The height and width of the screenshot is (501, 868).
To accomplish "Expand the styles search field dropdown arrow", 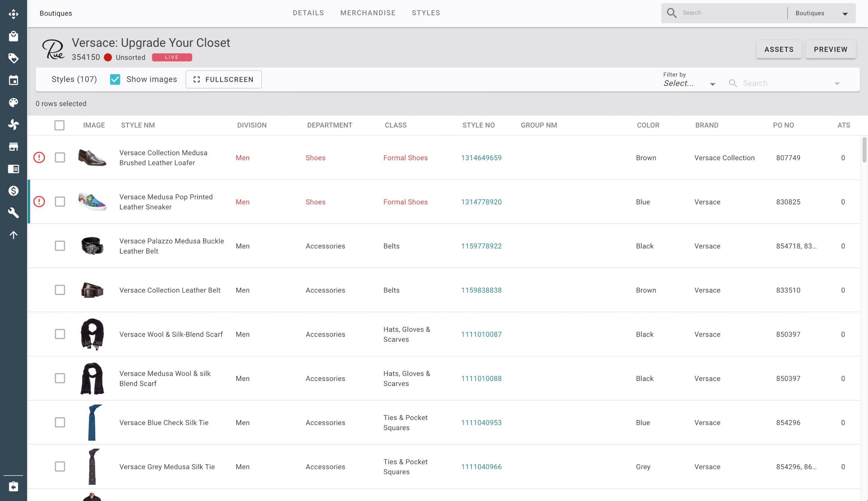I will [x=837, y=84].
